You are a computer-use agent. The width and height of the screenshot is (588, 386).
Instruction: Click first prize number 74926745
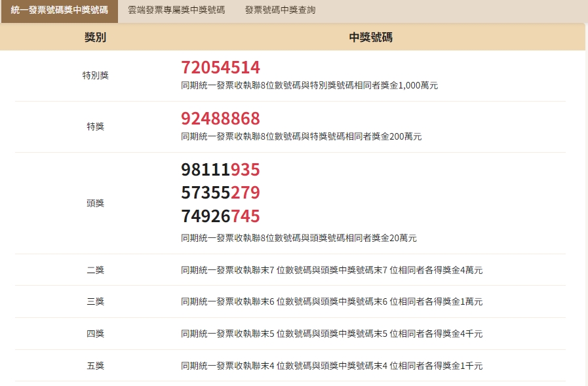coord(220,216)
